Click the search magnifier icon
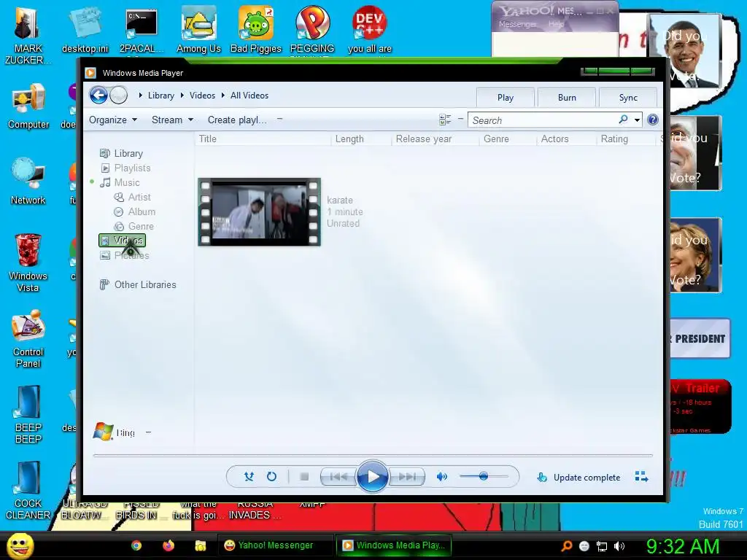This screenshot has width=747, height=560. [x=623, y=120]
